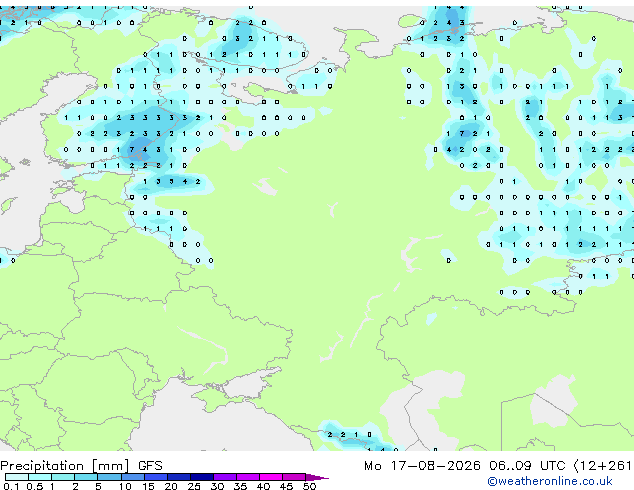This screenshot has width=634, height=490.
Task: Click the '10' legend scale value
Action: [x=125, y=486]
